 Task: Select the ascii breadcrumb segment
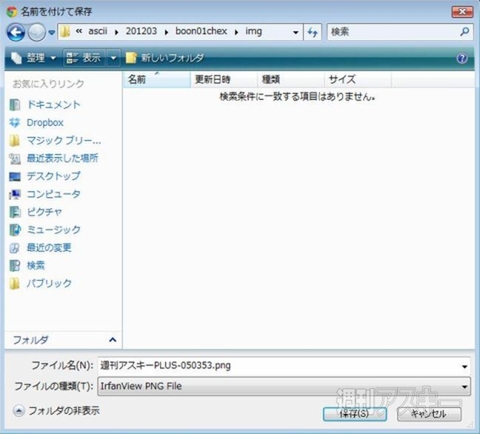click(x=98, y=31)
